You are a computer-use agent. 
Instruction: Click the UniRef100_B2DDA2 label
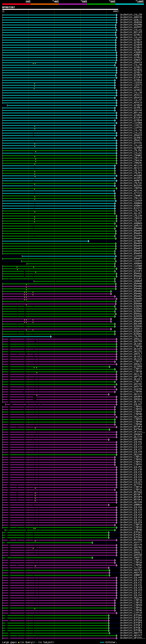pos(131,309)
